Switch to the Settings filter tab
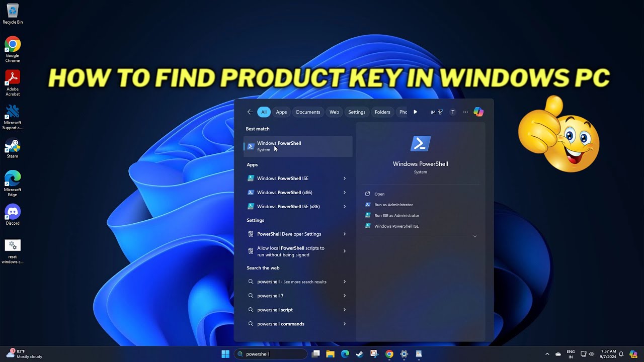The height and width of the screenshot is (362, 644). (x=357, y=112)
